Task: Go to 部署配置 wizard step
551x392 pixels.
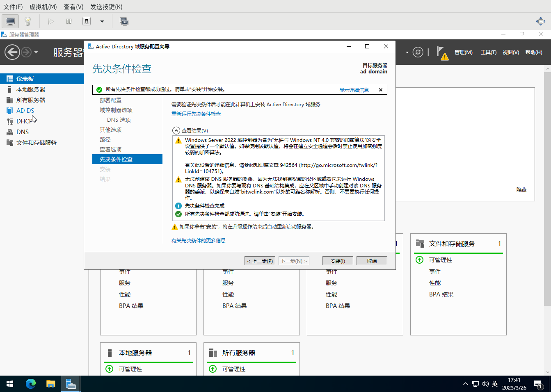Action: coord(110,100)
